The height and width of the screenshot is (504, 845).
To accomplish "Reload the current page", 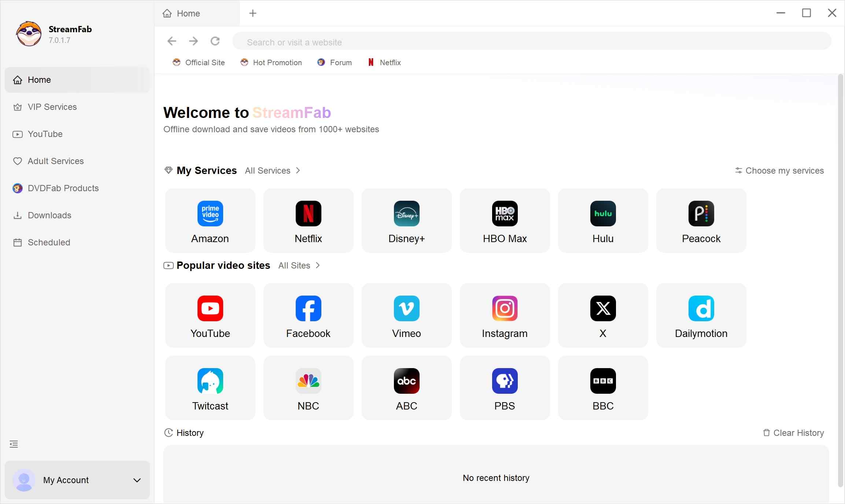I will click(215, 41).
